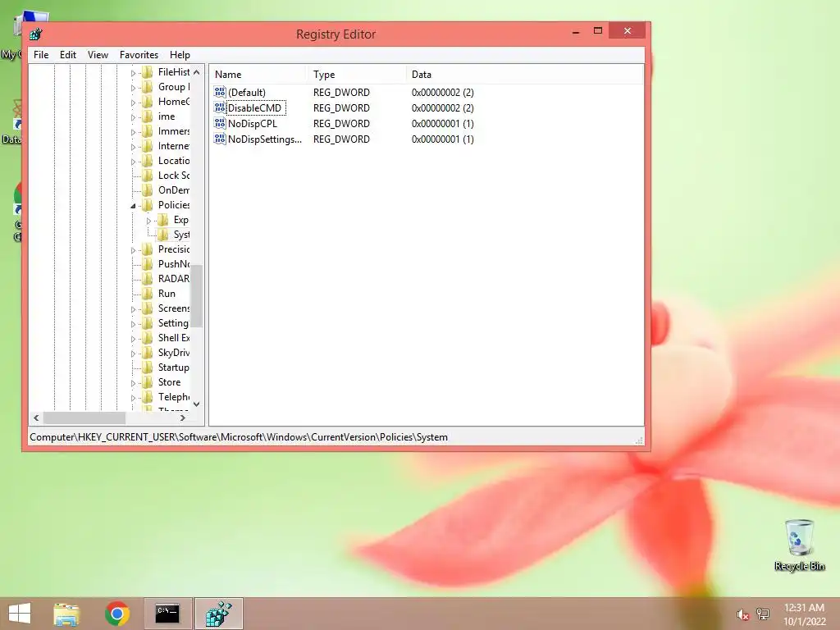Click the muted volume tray icon
840x630 pixels.
[x=742, y=614]
